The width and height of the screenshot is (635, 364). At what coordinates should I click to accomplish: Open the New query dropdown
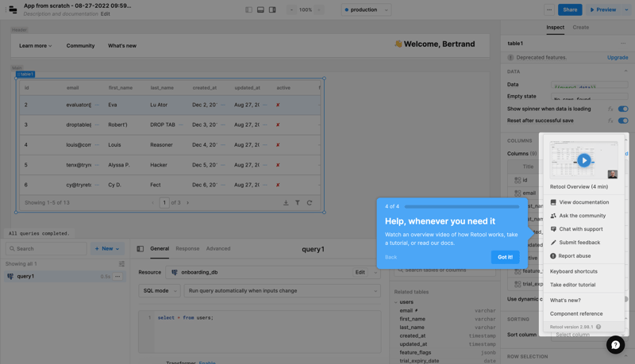pos(107,249)
